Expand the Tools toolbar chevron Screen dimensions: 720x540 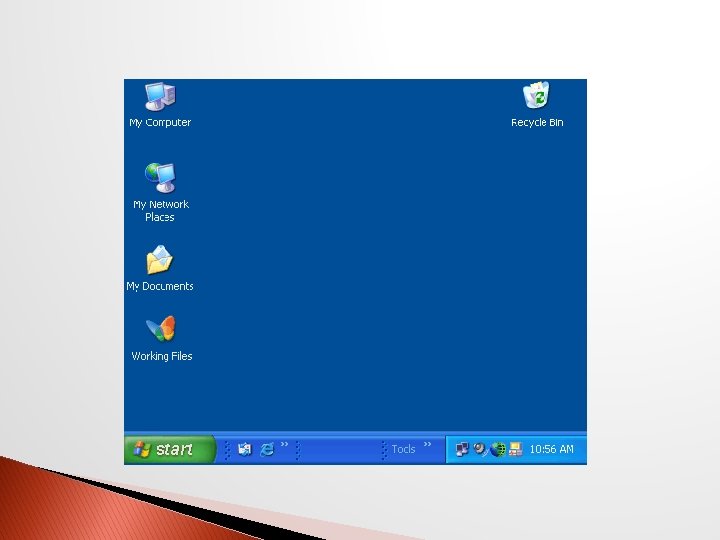tap(428, 444)
